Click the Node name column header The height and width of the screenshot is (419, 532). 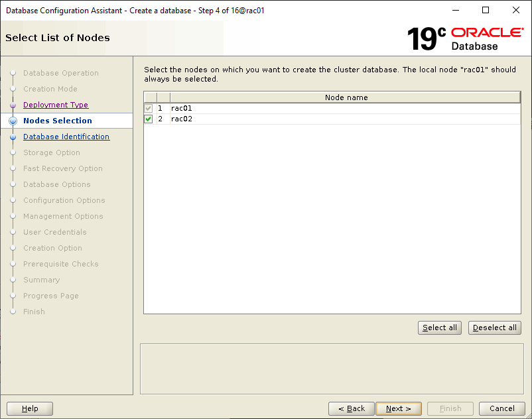coord(346,97)
